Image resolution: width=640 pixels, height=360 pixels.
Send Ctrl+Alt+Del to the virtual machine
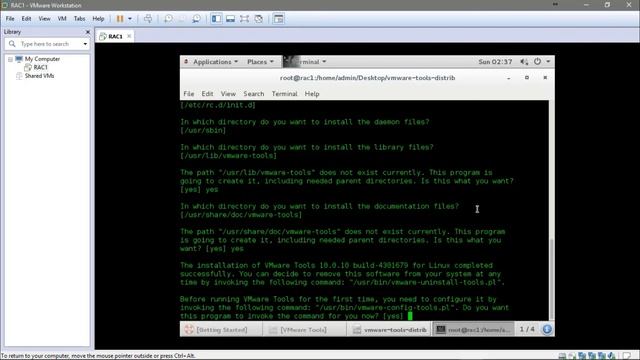(148, 19)
